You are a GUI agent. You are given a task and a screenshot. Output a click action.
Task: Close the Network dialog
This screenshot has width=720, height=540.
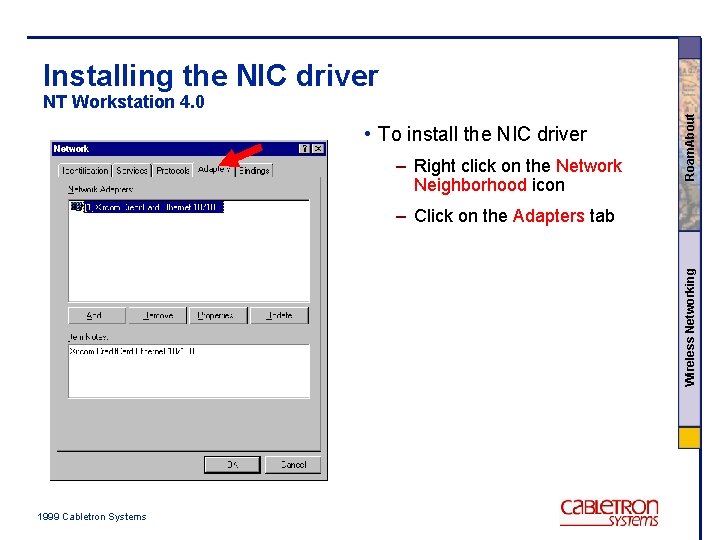(318, 149)
